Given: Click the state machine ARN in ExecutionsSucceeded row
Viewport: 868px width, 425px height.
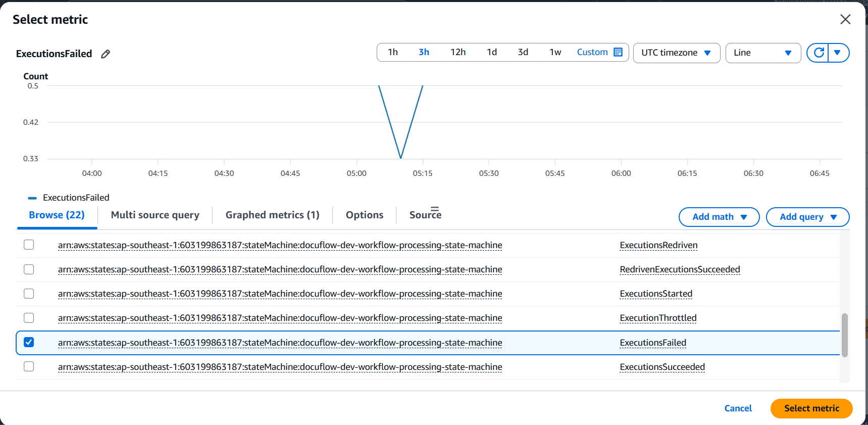Looking at the screenshot, I should [280, 367].
